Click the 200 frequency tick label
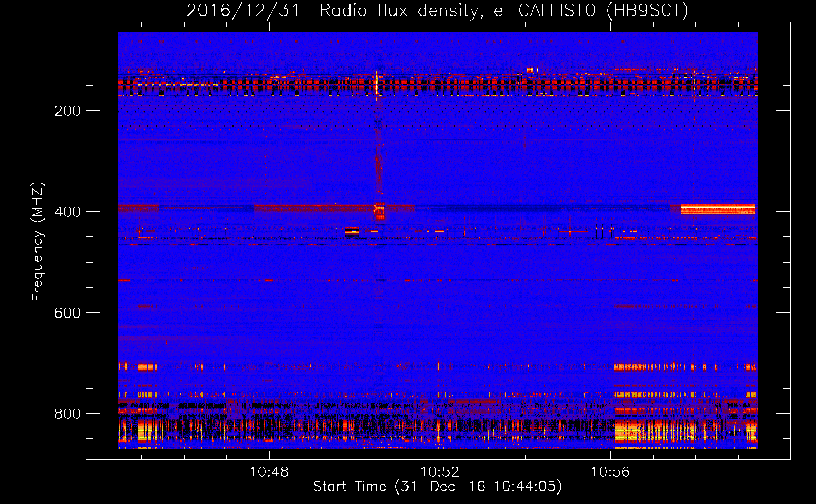 [68, 111]
